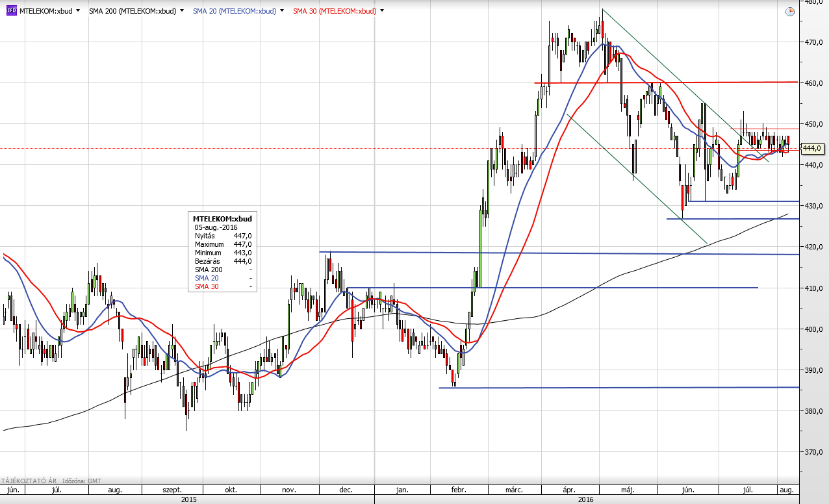
Task: Click '05-aug.-2016' date in info box
Action: (215, 227)
